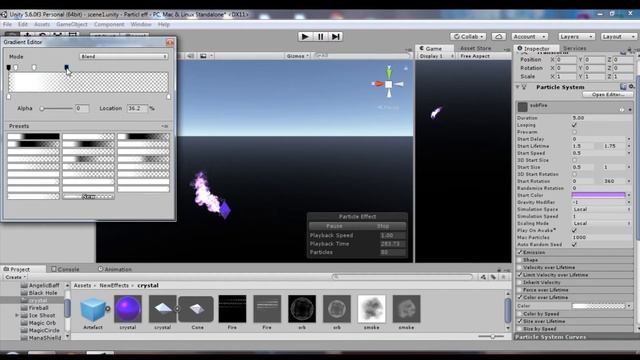Click the Step frame button
This screenshot has width=640, height=360.
click(x=336, y=36)
